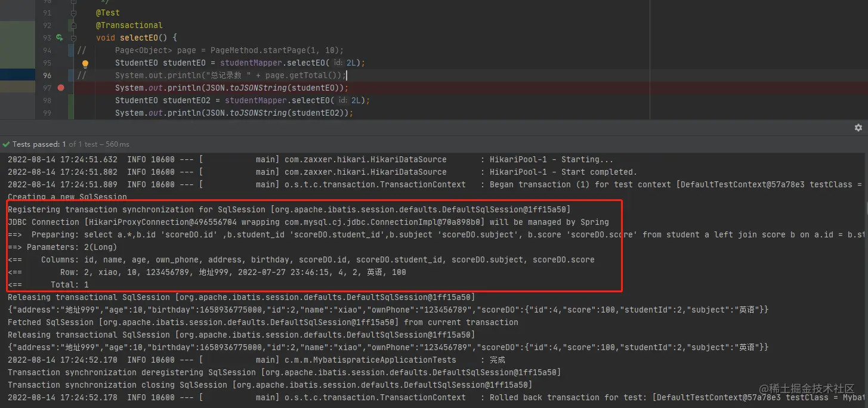Click toJSONString on the breakpoint line
Screen dimensions: 868x408
click(x=258, y=88)
